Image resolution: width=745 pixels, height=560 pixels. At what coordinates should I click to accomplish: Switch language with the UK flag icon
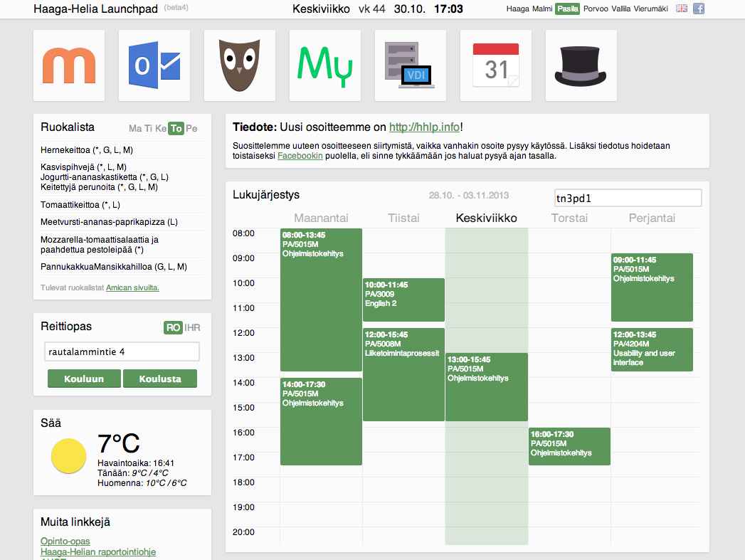(682, 9)
